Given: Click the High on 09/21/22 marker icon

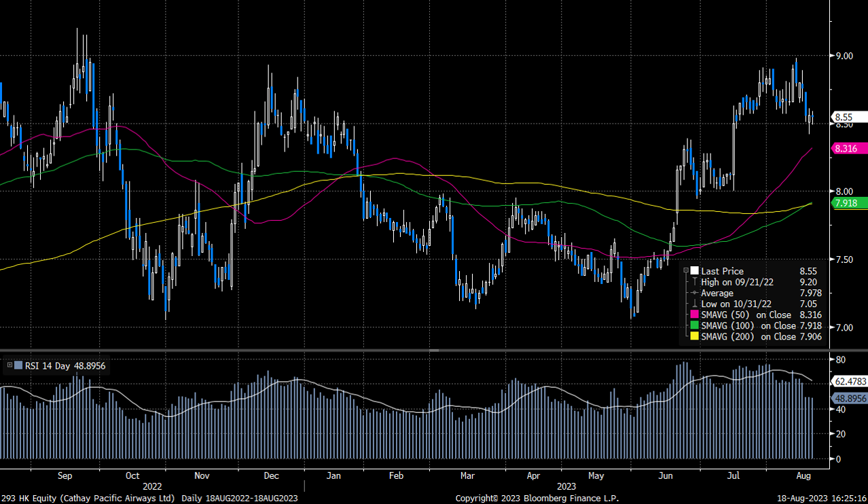Looking at the screenshot, I should [x=695, y=282].
